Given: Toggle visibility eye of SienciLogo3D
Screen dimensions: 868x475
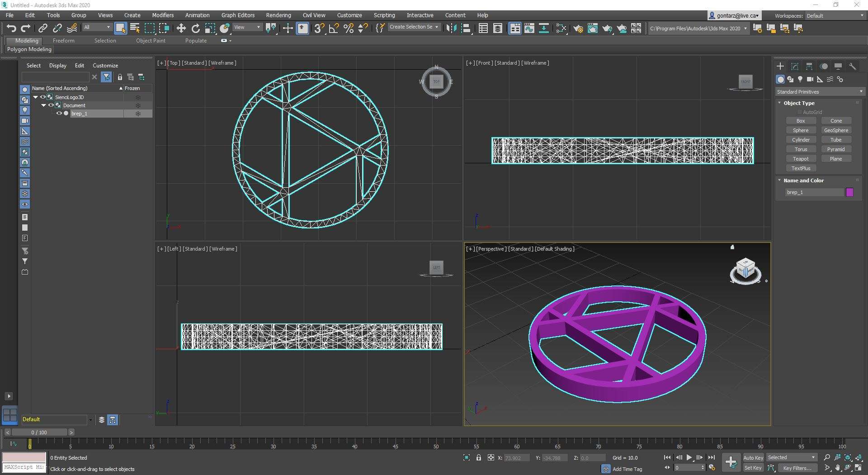Looking at the screenshot, I should click(43, 97).
